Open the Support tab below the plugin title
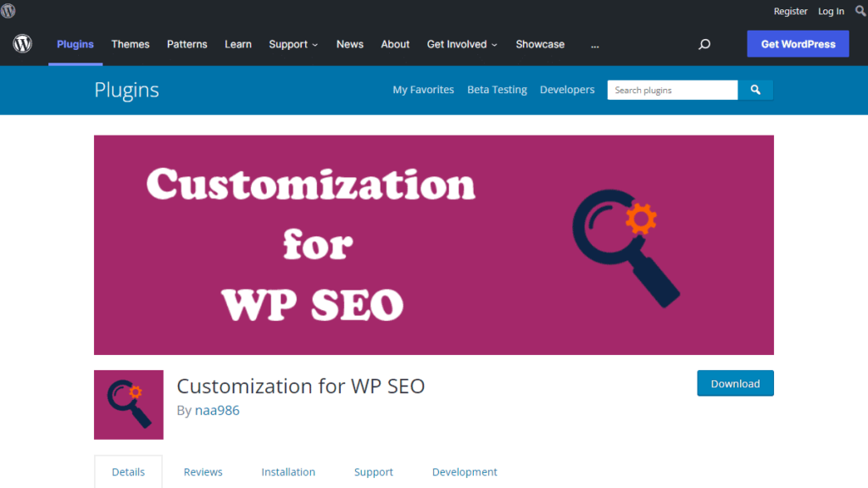Screen dimensions: 868x488 click(374, 472)
